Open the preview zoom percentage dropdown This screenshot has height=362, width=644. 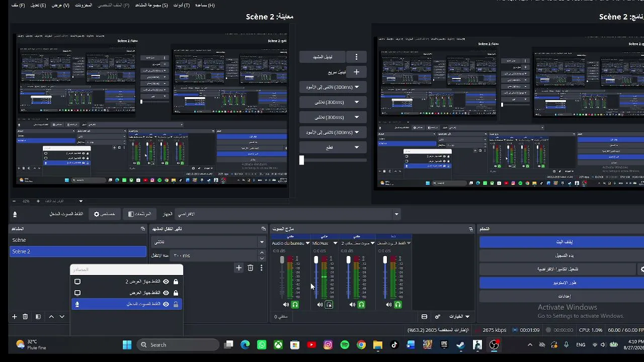click(x=80, y=201)
